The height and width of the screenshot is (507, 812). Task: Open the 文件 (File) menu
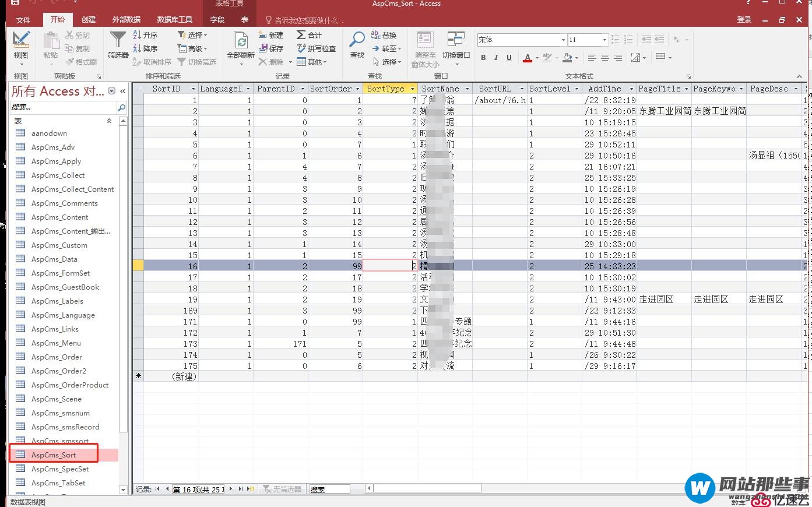pos(23,20)
